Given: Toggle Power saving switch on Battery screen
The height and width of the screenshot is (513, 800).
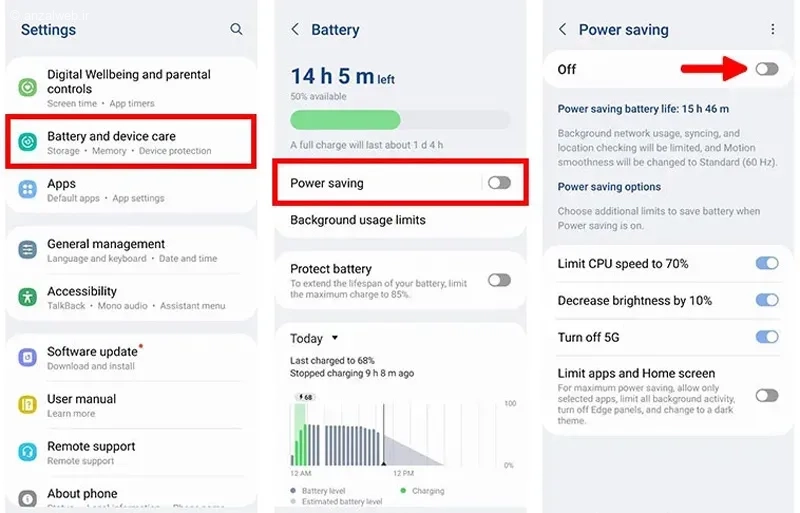Looking at the screenshot, I should (499, 183).
